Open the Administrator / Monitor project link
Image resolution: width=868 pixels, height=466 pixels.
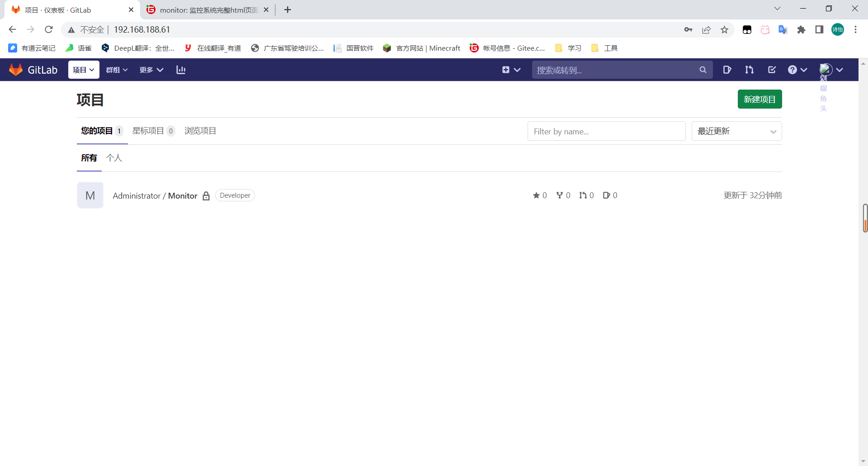click(155, 195)
